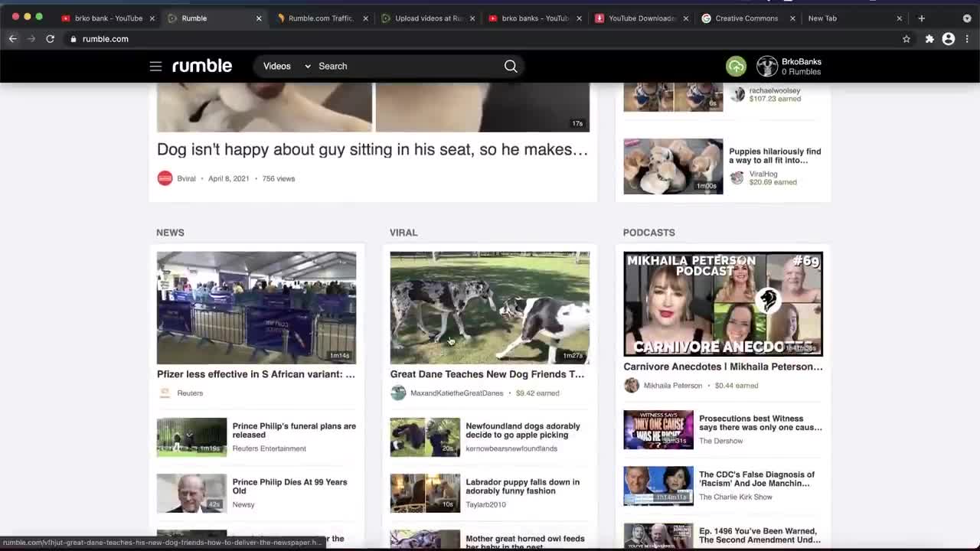Viewport: 980px width, 551px height.
Task: Switch to the Rumble.com Traffic tab
Action: (x=321, y=18)
